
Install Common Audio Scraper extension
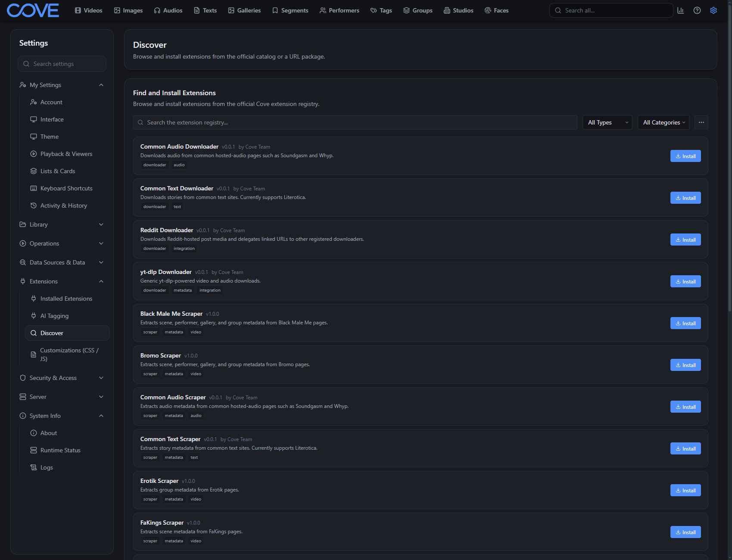(x=685, y=407)
